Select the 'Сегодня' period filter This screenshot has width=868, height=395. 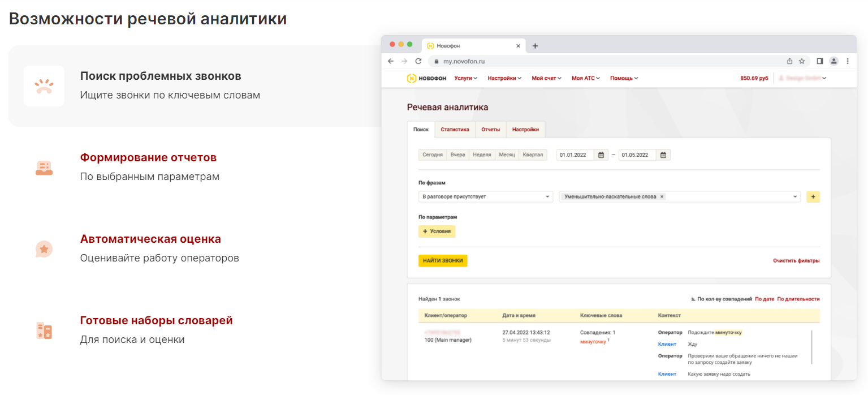coord(433,155)
